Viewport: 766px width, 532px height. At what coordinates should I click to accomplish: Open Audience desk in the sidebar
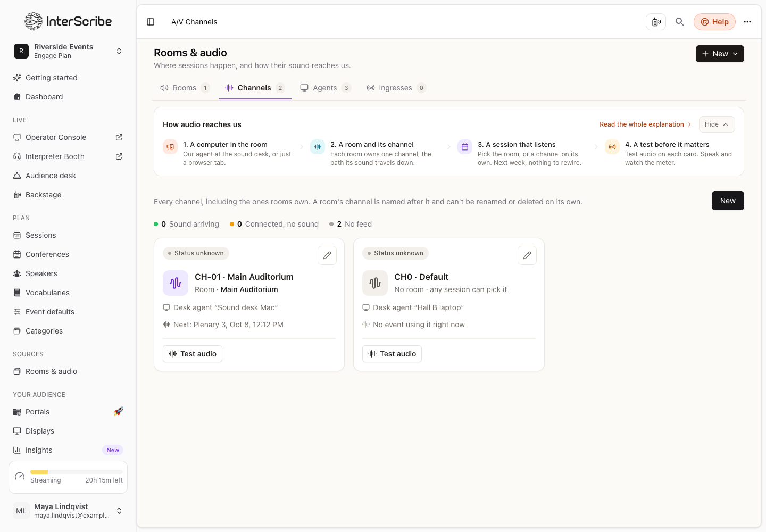pyautogui.click(x=68, y=176)
